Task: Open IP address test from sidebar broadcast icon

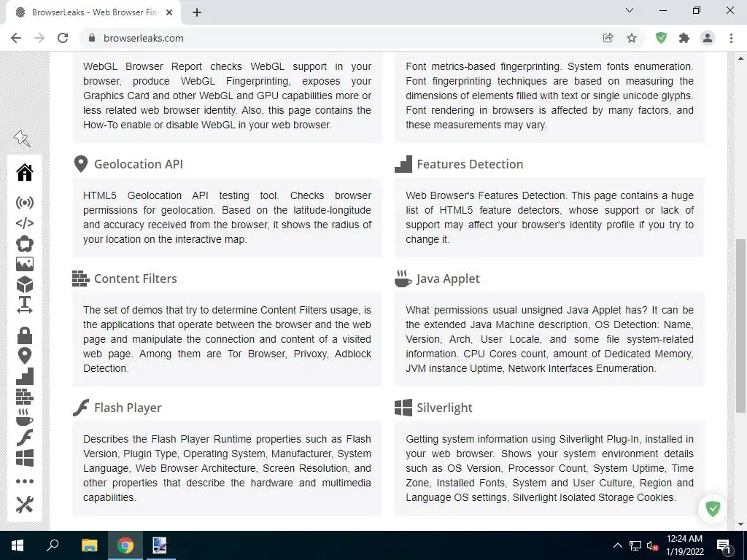Action: point(25,203)
